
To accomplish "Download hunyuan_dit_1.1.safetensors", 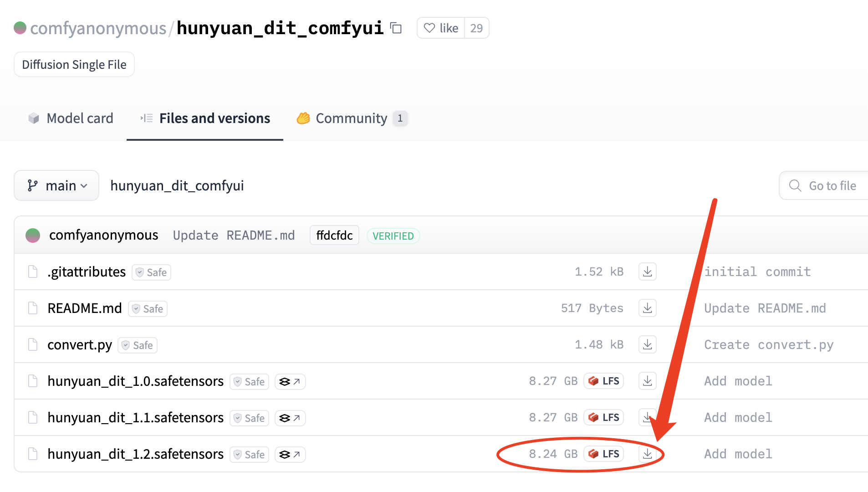I will [647, 418].
